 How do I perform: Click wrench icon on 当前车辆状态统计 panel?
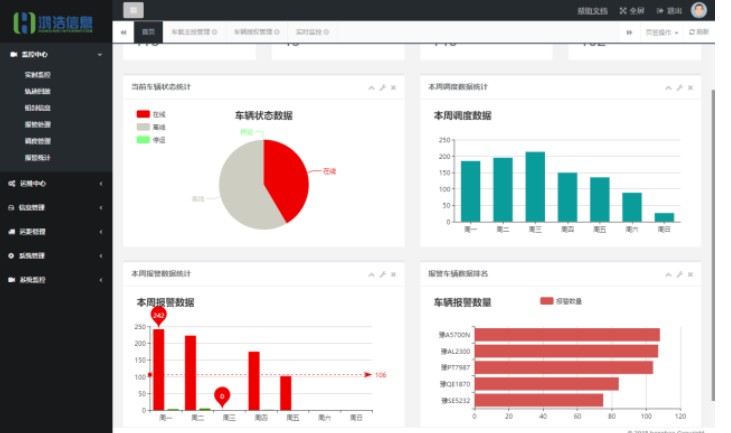pyautogui.click(x=383, y=88)
